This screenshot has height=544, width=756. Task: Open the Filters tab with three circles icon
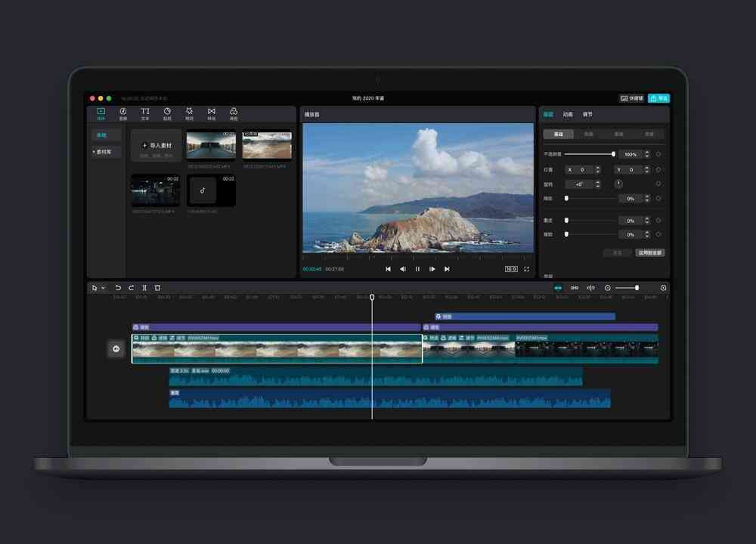tap(234, 114)
